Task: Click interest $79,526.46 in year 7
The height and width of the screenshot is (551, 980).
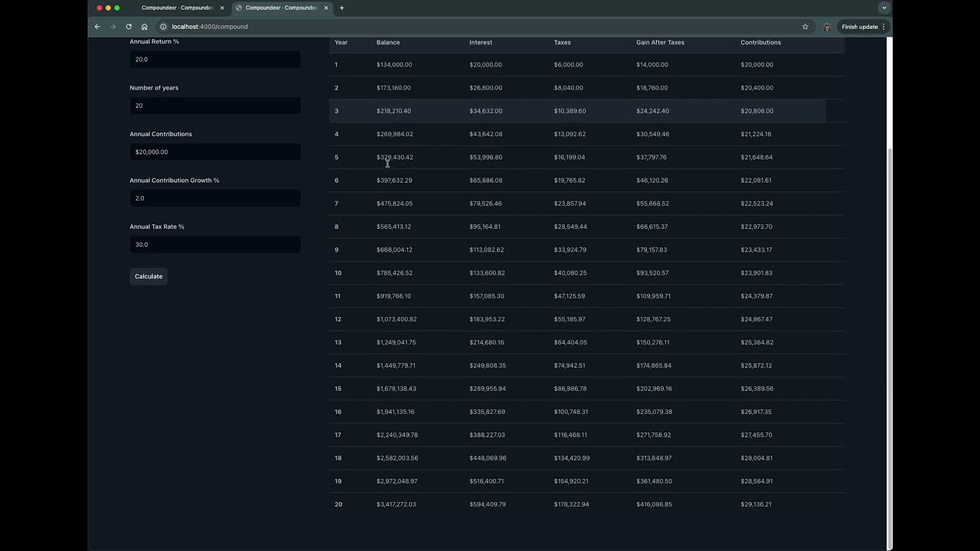Action: click(x=485, y=204)
